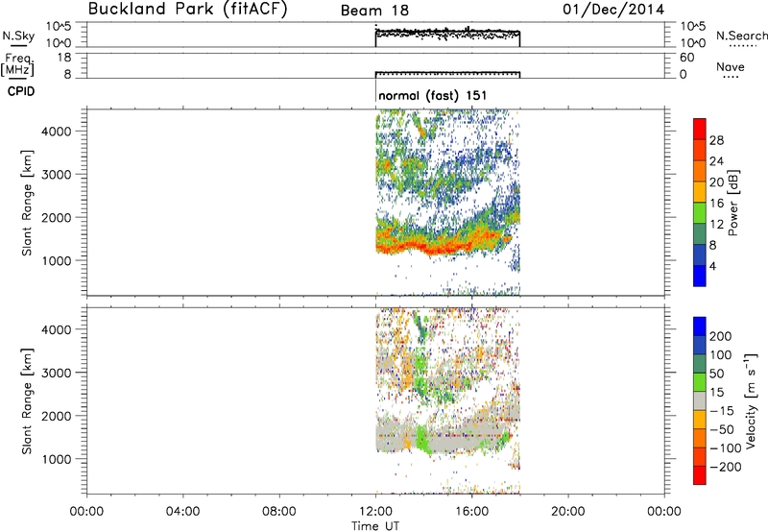Click the '-200' tick on velocity colorbar
This screenshot has width=768, height=532.
726,467
